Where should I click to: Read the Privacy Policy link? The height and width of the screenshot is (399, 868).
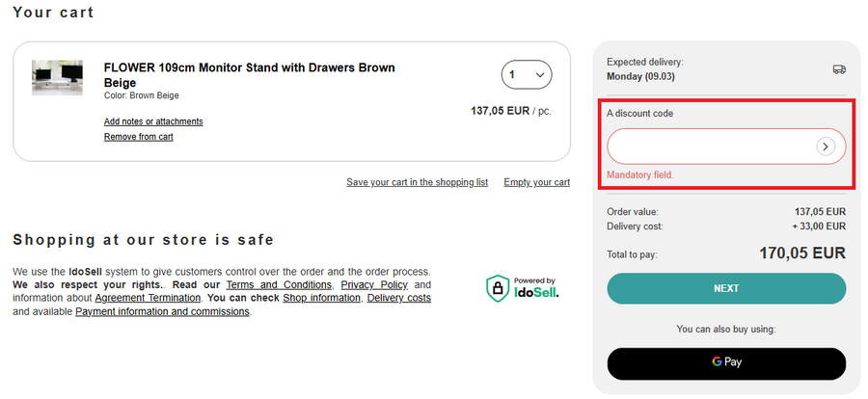(x=374, y=285)
